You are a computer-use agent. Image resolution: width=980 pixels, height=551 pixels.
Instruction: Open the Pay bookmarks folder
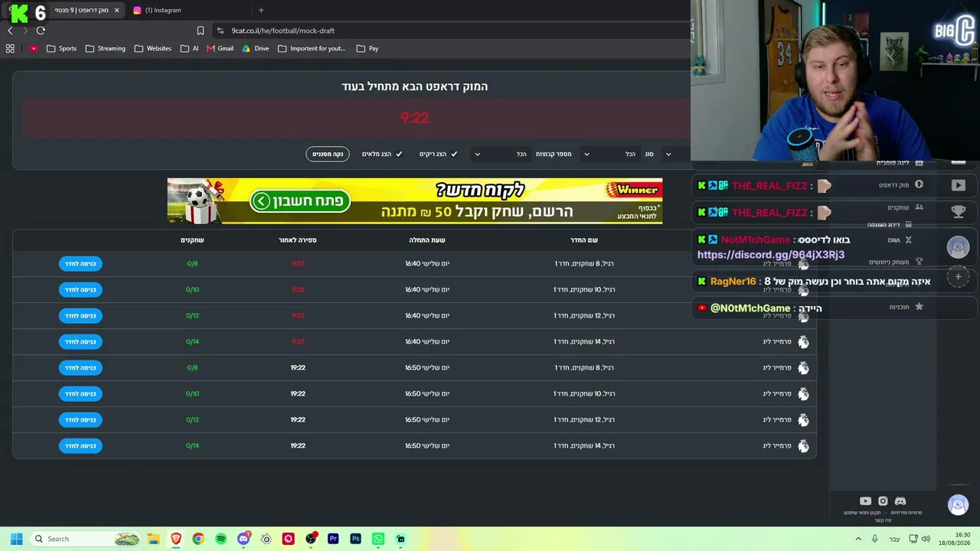[367, 48]
